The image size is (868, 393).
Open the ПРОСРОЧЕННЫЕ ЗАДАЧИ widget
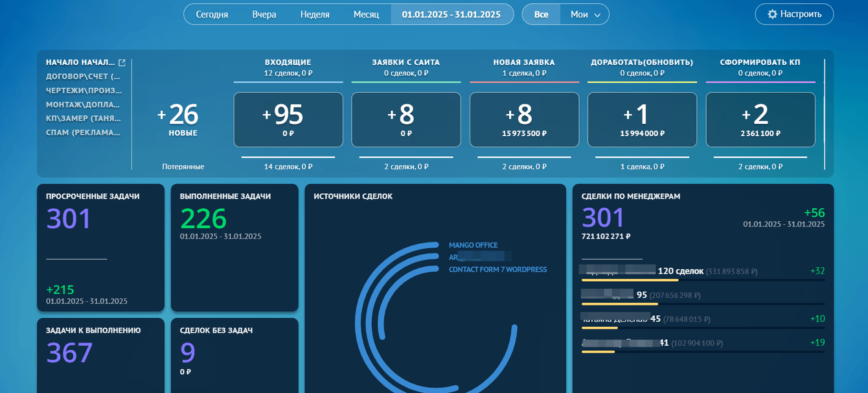click(x=100, y=246)
